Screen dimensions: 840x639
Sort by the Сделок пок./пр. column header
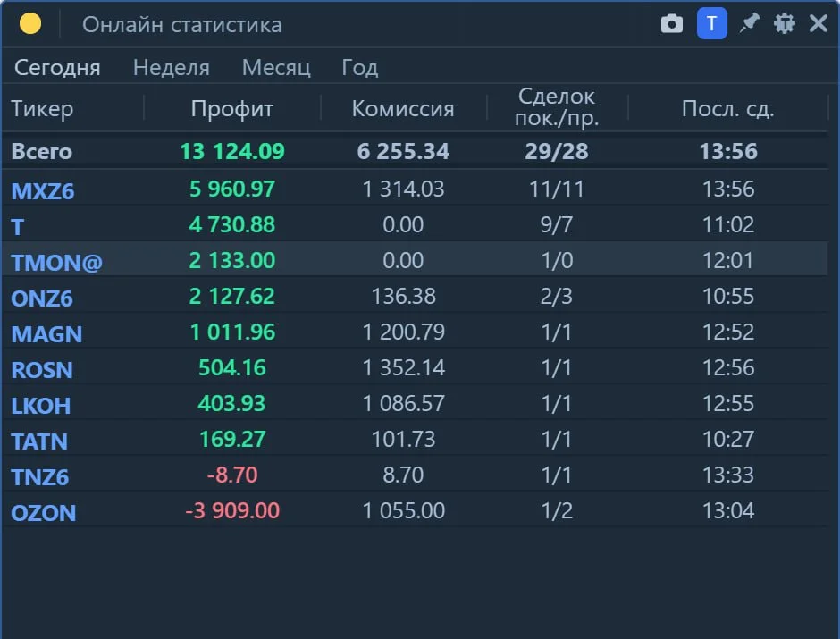(557, 107)
